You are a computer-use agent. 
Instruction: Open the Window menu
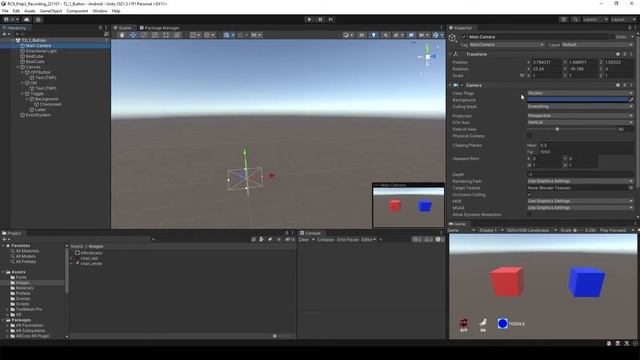(100, 11)
